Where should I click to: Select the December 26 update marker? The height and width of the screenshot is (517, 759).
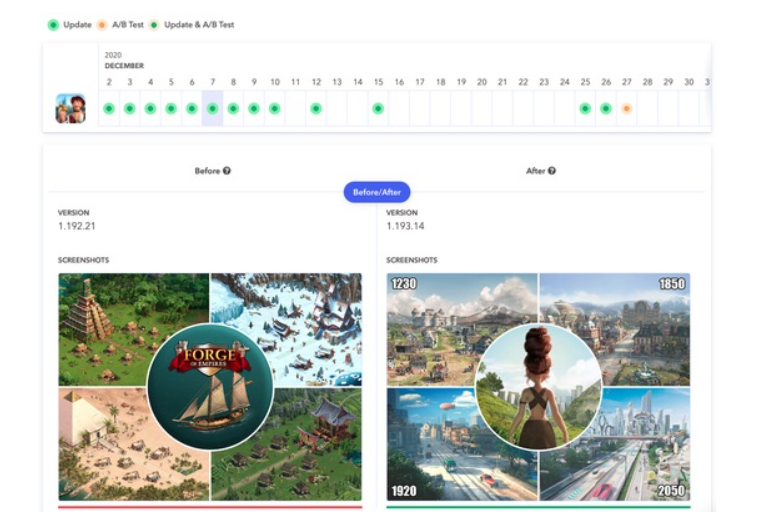click(606, 108)
